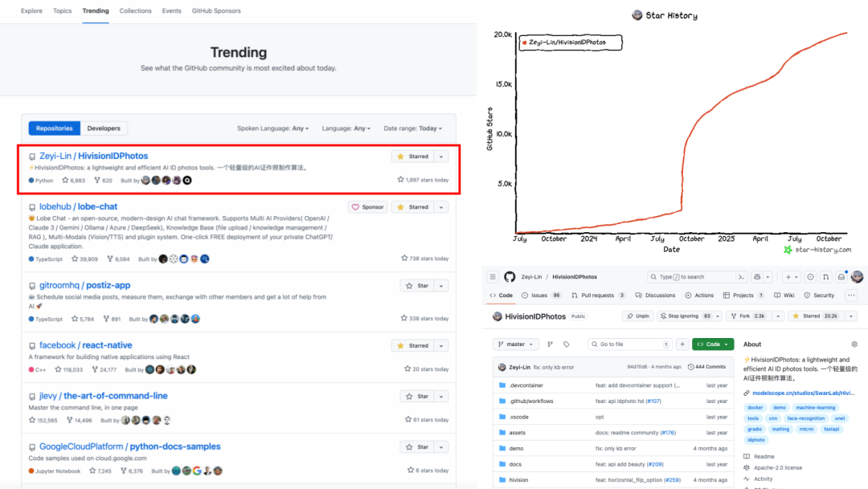The image size is (868, 489).
Task: Click the GitHub Octocat logo
Action: click(510, 277)
